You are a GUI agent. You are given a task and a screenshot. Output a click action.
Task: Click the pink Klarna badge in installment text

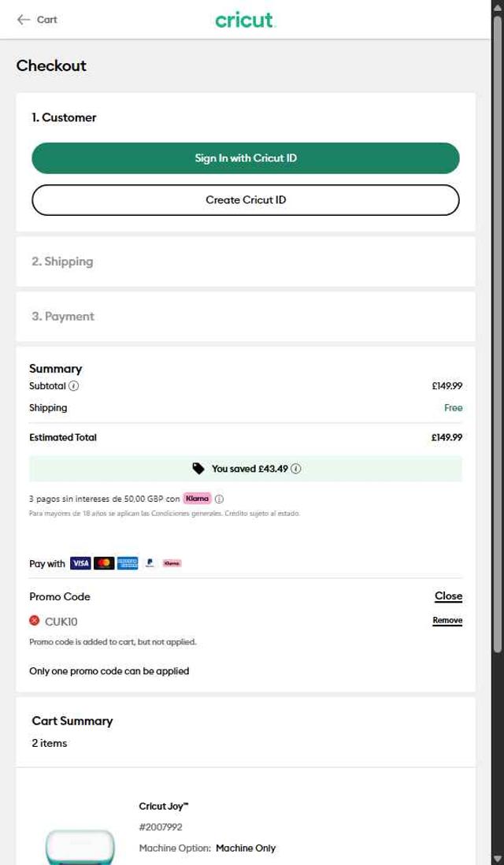[x=197, y=499]
